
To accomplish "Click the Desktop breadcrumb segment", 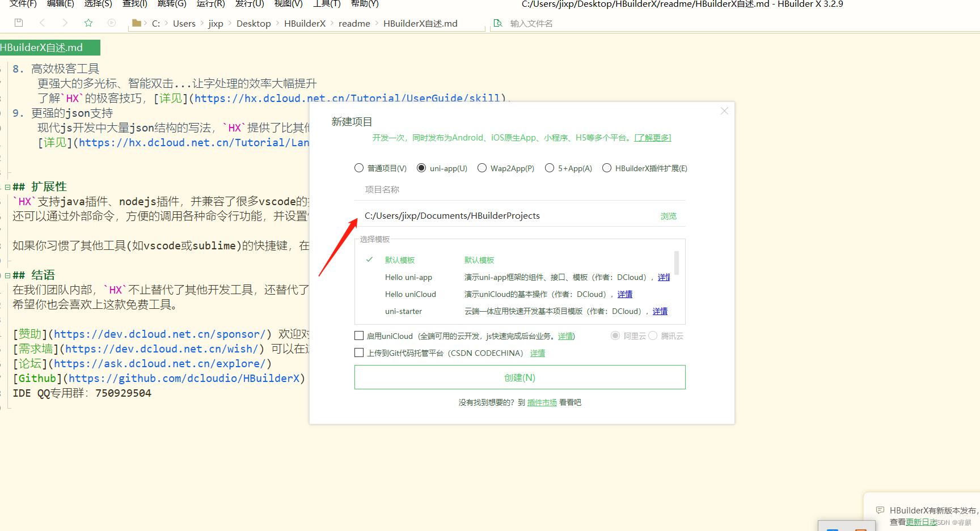I will [x=254, y=23].
